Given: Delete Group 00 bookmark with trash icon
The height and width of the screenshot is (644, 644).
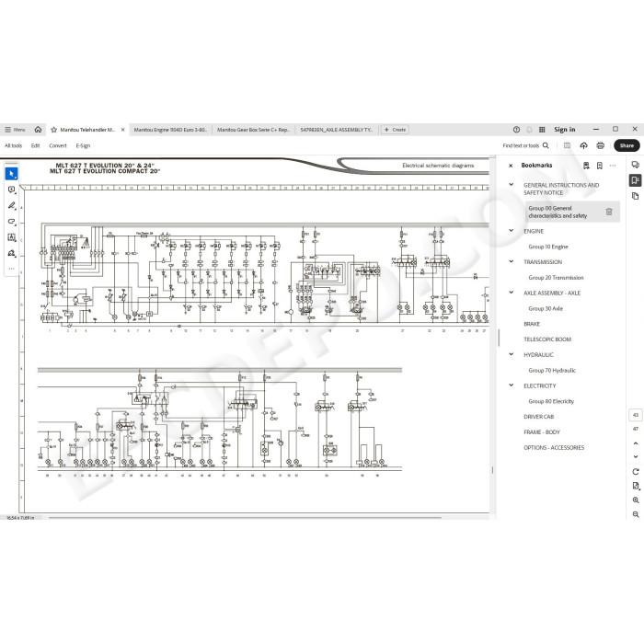Looking at the screenshot, I should point(609,212).
